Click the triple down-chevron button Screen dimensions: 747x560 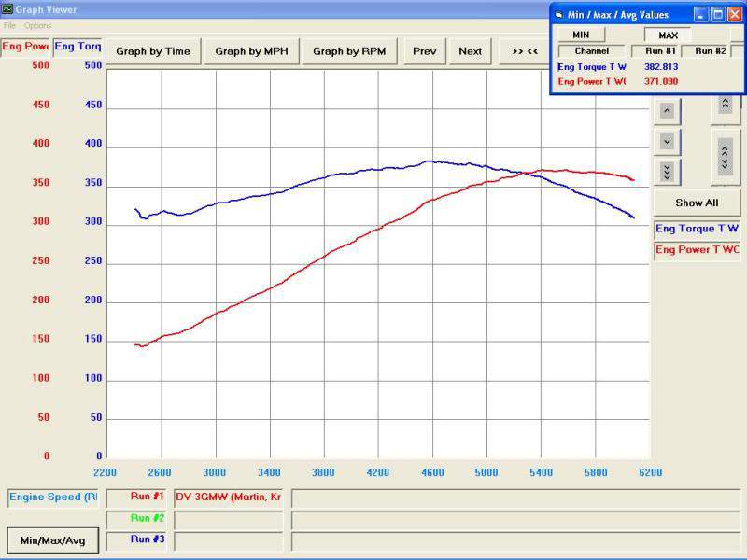[667, 172]
